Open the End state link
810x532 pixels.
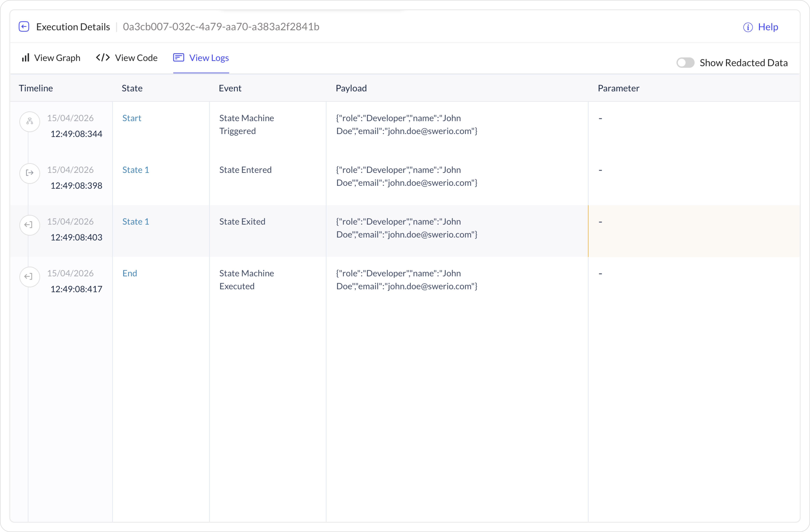coord(130,273)
